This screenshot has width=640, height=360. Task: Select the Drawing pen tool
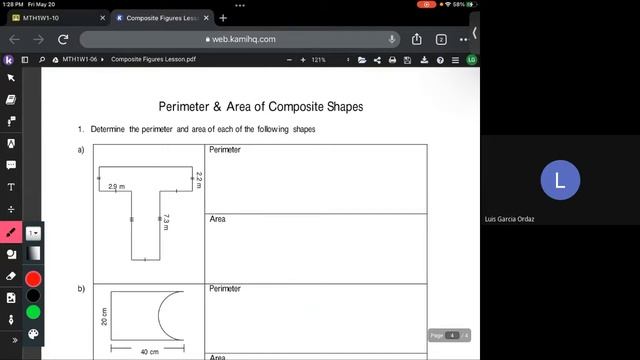(x=11, y=232)
